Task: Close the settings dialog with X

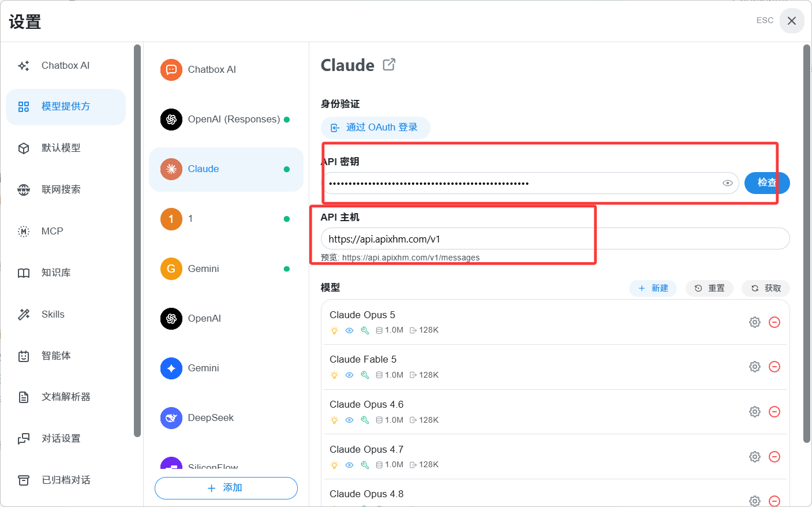Action: tap(792, 21)
